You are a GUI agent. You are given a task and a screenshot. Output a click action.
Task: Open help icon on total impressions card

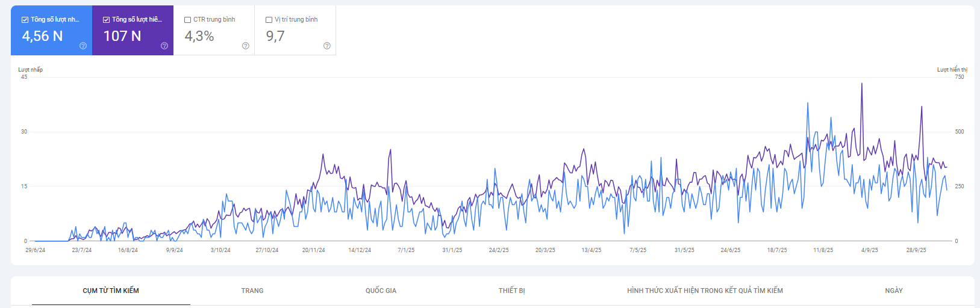coord(164,46)
